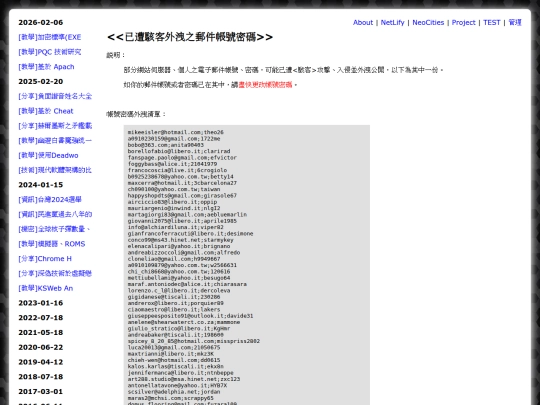Open the TEST link
Viewport: 540px width, 405px height.
491,22
